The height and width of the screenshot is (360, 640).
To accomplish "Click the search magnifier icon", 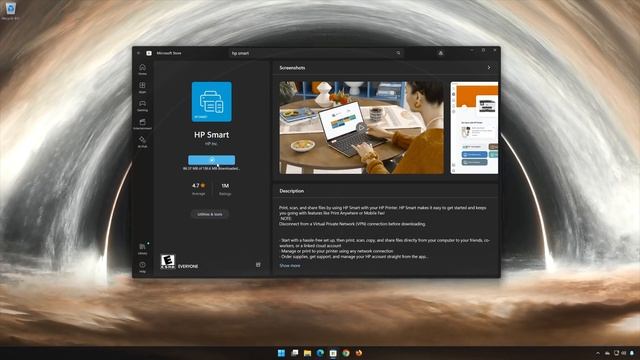I will point(398,53).
